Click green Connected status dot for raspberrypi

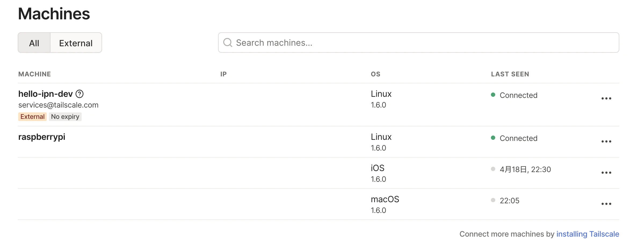coord(493,138)
